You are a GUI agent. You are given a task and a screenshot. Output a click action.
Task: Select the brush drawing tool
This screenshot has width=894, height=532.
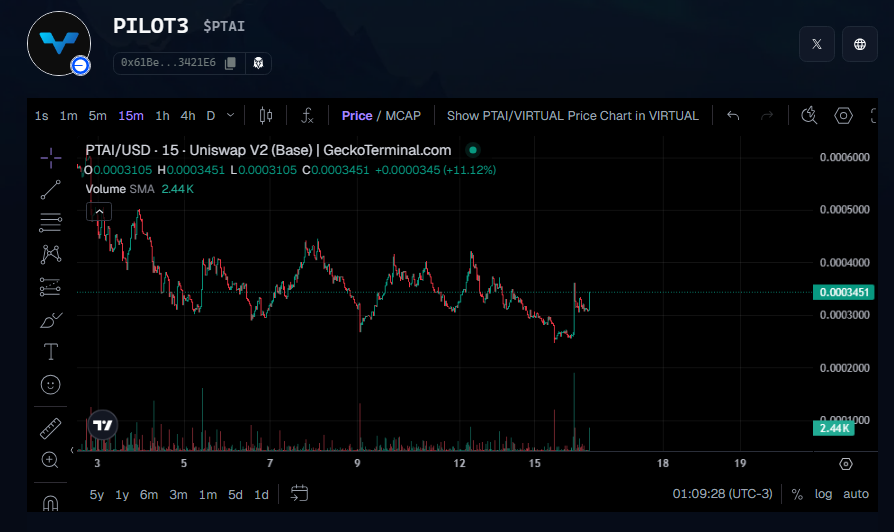51,320
